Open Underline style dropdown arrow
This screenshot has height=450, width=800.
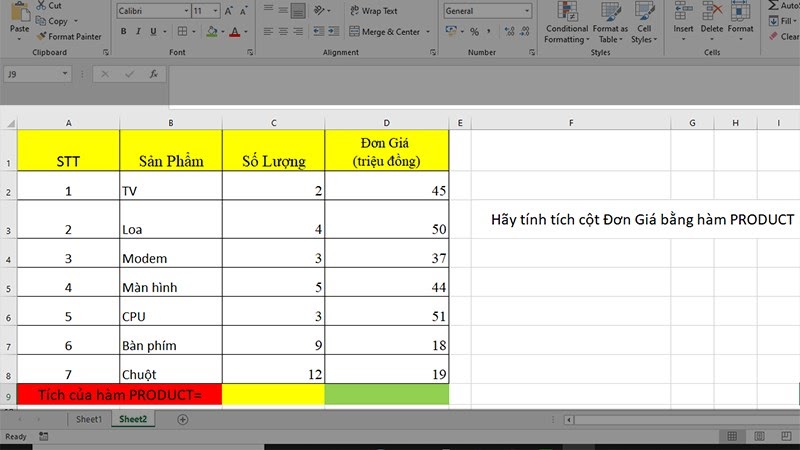click(165, 32)
